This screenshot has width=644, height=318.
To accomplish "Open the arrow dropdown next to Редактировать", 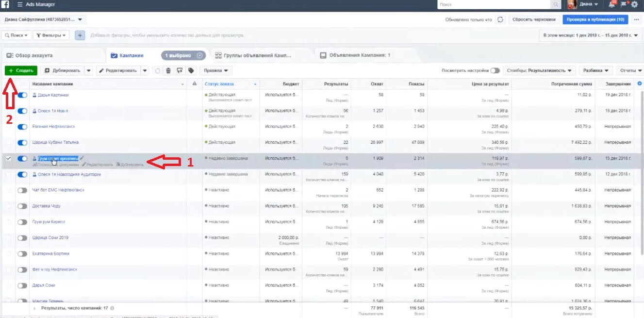I will tap(145, 70).
